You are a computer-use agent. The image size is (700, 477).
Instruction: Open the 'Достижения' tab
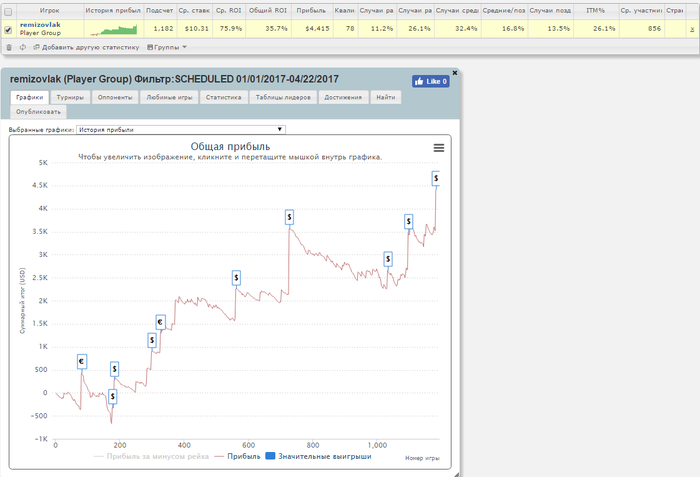pos(343,97)
